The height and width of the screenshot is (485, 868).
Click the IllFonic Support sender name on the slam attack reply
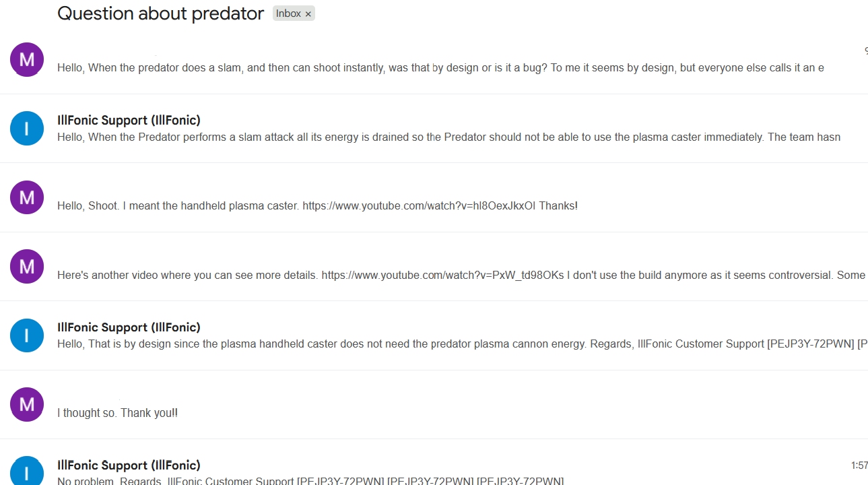click(129, 121)
